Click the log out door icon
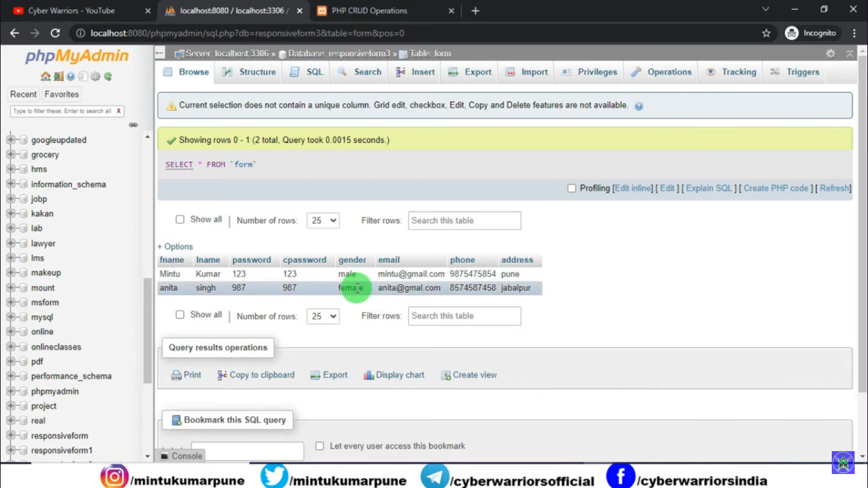The image size is (868, 488). pos(58,76)
